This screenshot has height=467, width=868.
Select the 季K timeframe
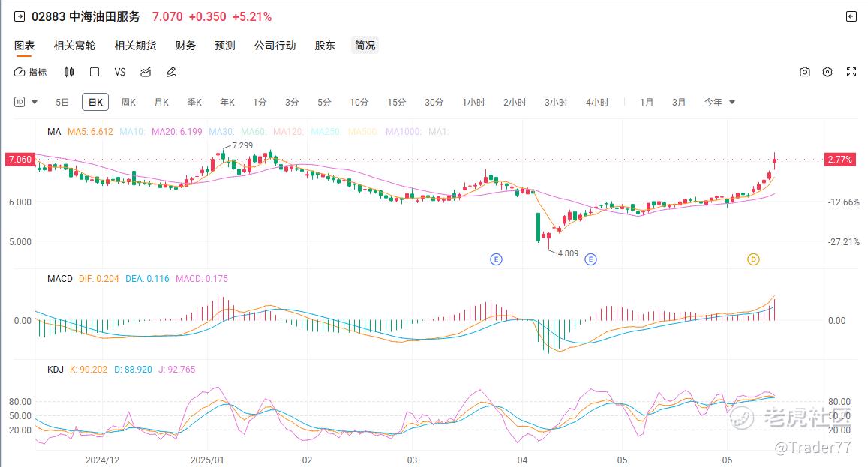coord(194,103)
